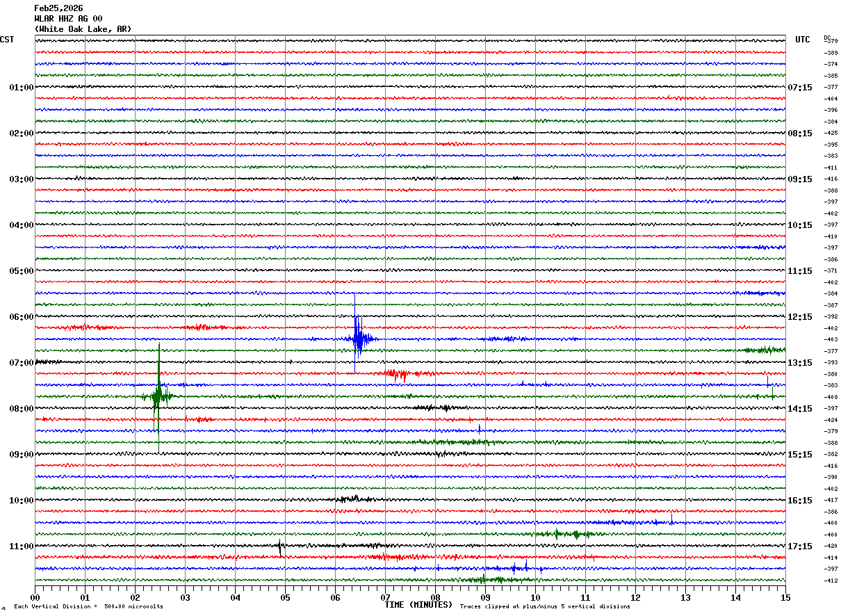Click the black spike on the 11:00 trace

(x=280, y=546)
